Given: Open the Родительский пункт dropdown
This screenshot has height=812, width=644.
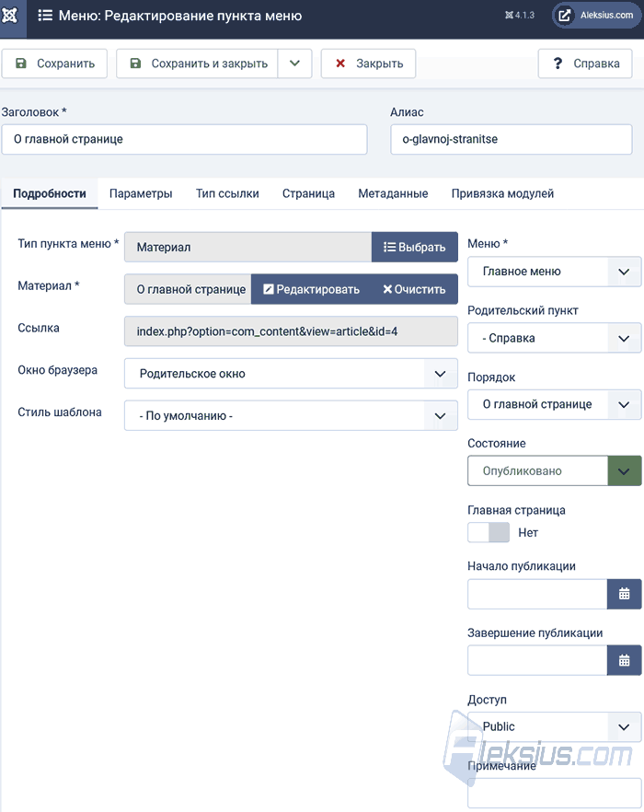Looking at the screenshot, I should pos(555,338).
